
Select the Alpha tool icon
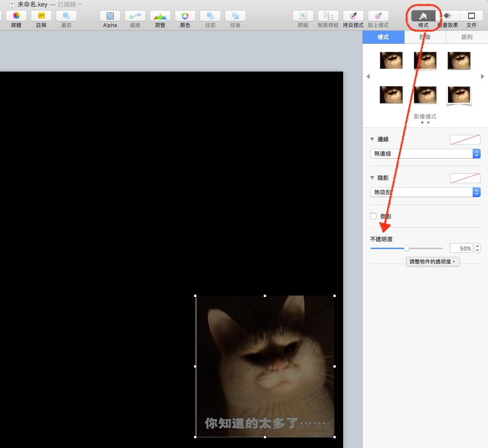tap(110, 16)
